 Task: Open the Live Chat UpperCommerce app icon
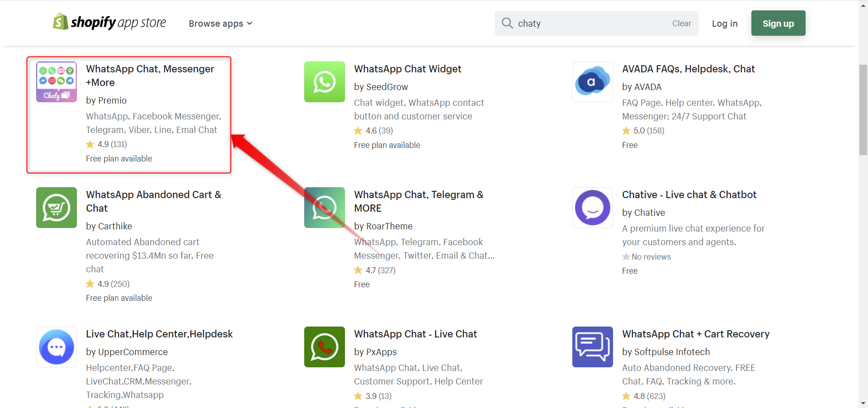[x=57, y=347]
